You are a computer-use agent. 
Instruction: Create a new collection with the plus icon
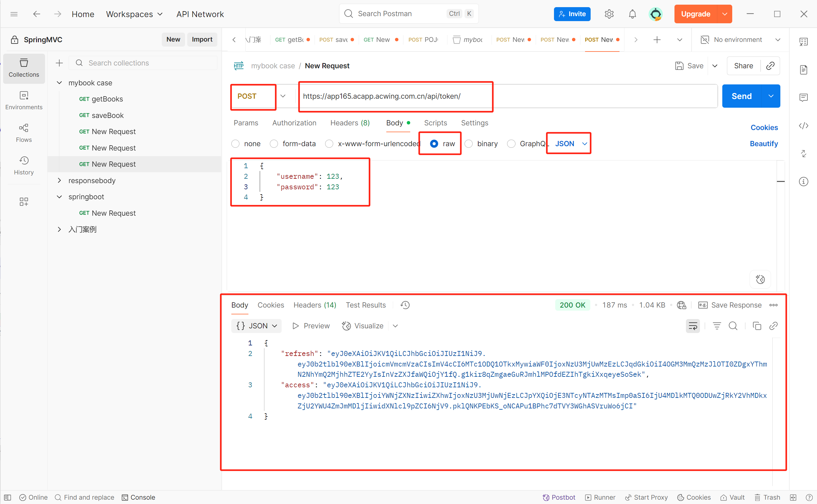tap(59, 63)
